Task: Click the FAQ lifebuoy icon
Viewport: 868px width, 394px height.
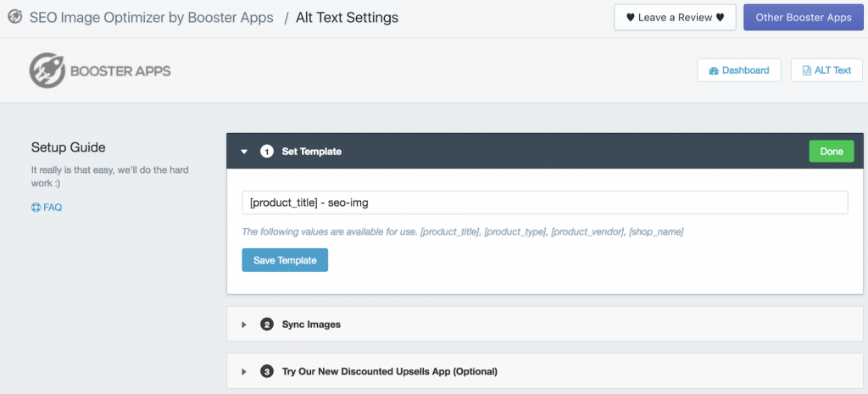Action: [x=36, y=207]
